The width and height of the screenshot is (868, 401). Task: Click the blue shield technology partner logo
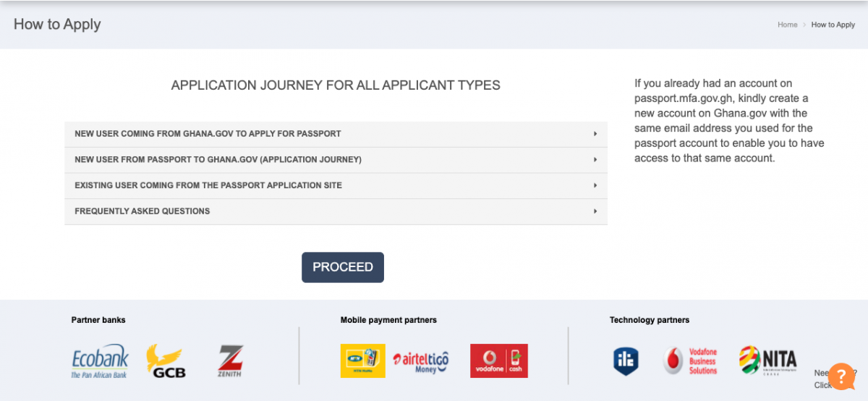626,361
